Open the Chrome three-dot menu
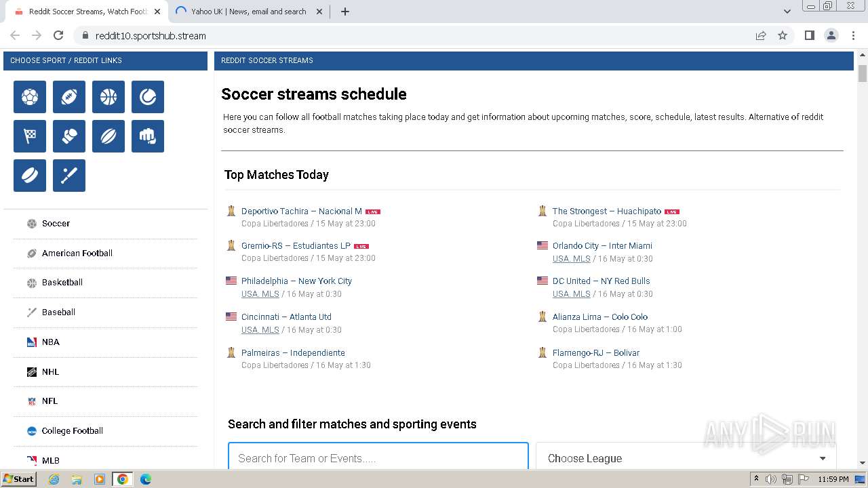Screen dimensions: 868x488 coord(852,35)
